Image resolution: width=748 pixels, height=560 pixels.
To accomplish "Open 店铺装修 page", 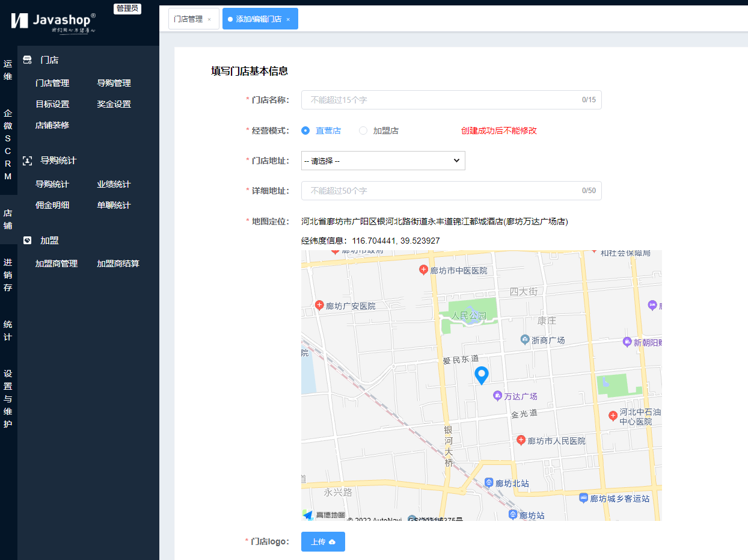I will pos(52,125).
